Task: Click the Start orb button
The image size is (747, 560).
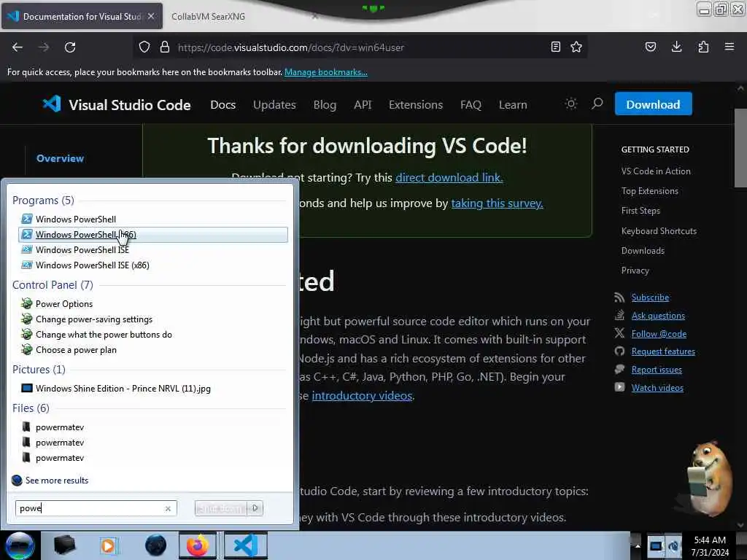Action: tap(20, 545)
